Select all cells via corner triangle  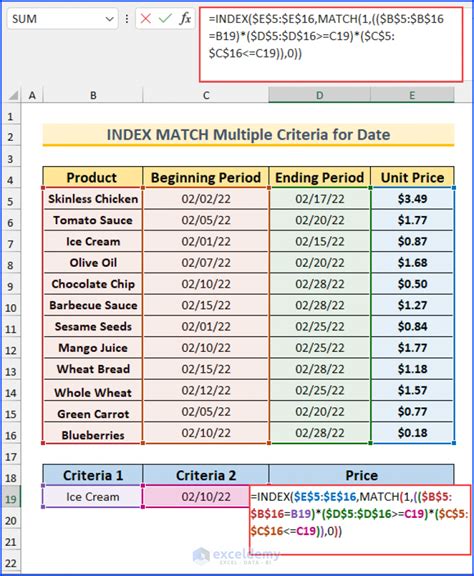13,95
